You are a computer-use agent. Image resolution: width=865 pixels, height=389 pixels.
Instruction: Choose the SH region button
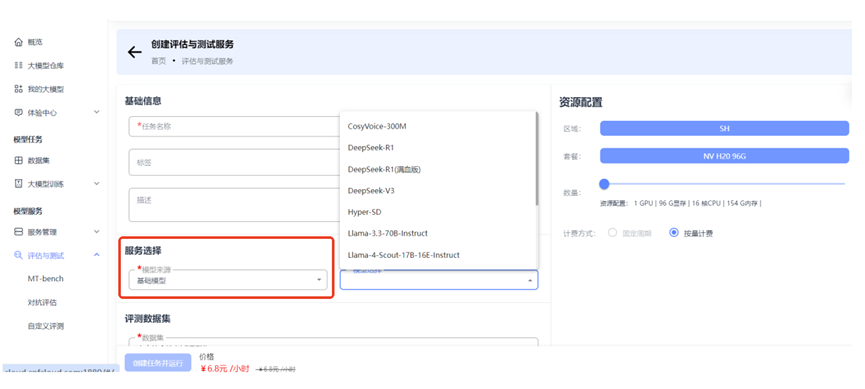(x=724, y=128)
